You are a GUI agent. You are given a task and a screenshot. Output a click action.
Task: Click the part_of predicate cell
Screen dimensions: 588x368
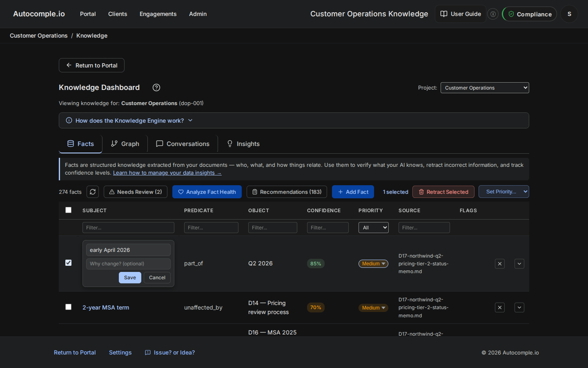[x=194, y=263]
